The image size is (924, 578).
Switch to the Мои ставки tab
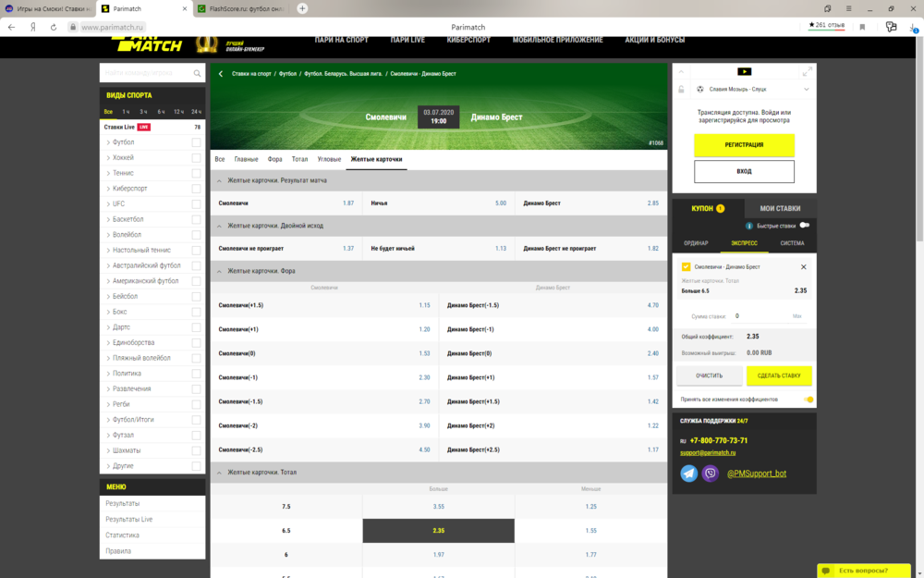coord(780,208)
